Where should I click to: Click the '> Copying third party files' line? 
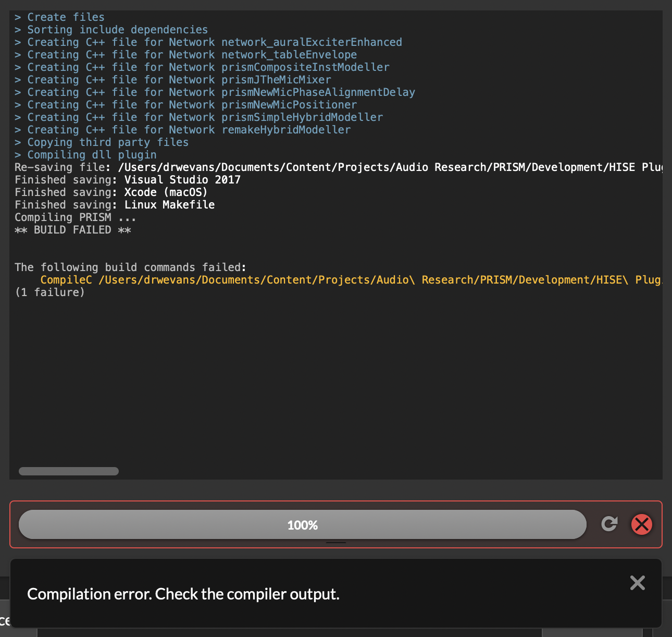(102, 142)
